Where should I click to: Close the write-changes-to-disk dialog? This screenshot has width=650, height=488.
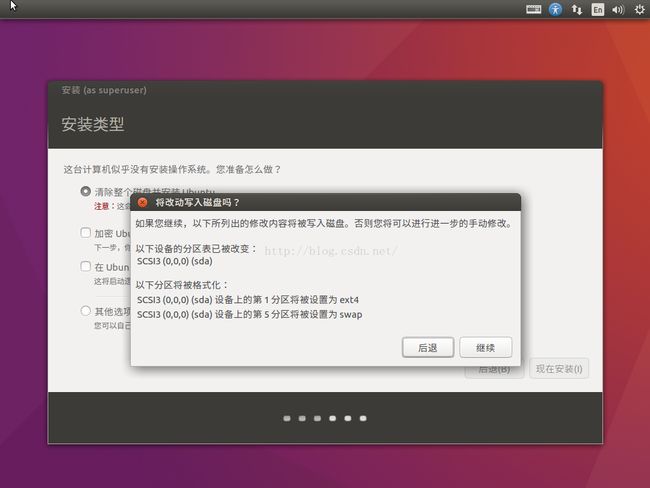(143, 202)
